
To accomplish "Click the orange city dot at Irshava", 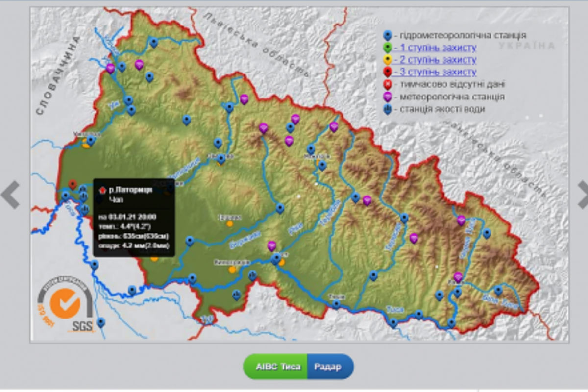I will click(230, 223).
